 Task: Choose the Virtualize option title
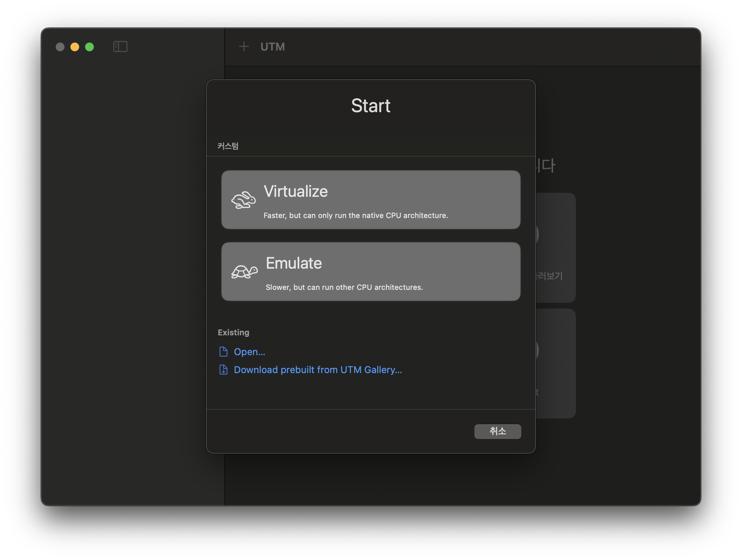[x=295, y=191]
